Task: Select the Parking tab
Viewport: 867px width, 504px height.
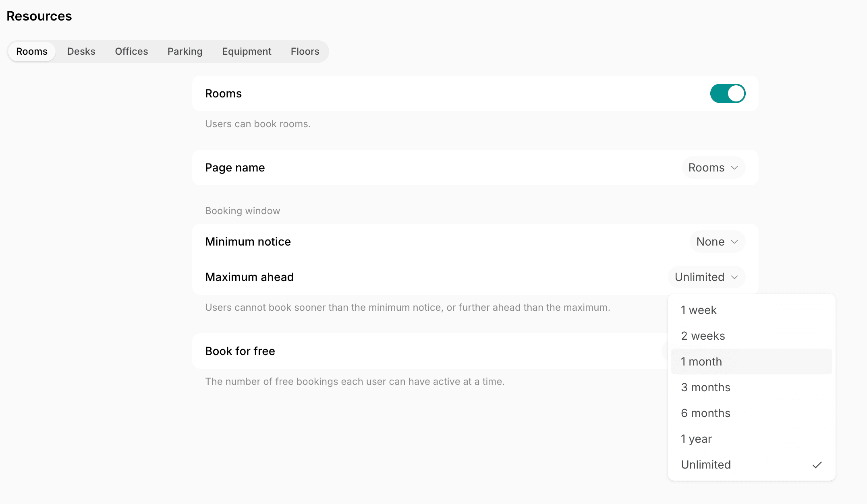Action: tap(185, 52)
